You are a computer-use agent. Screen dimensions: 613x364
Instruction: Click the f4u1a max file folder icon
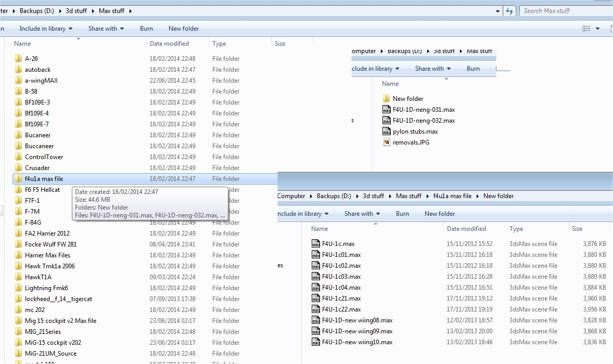18,179
